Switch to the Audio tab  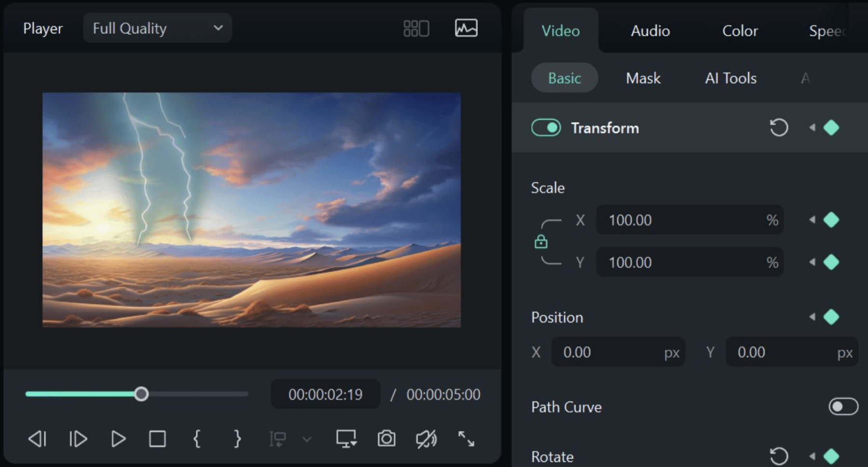[x=650, y=30]
